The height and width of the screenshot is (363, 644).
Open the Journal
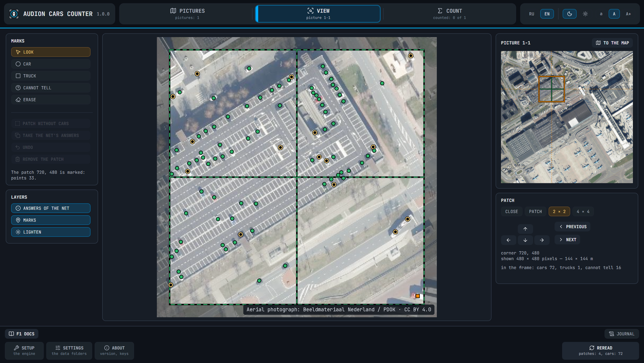click(621, 334)
